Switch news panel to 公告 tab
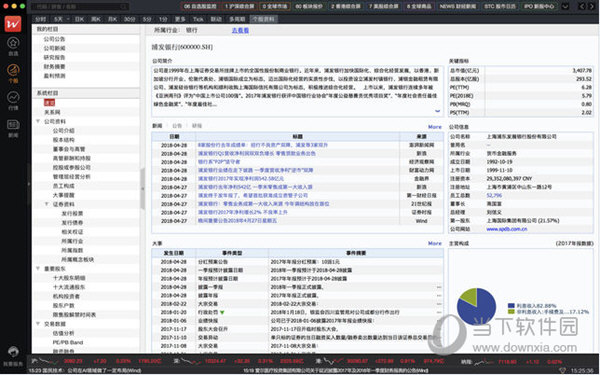Viewport: 600px width, 375px height. [177, 126]
